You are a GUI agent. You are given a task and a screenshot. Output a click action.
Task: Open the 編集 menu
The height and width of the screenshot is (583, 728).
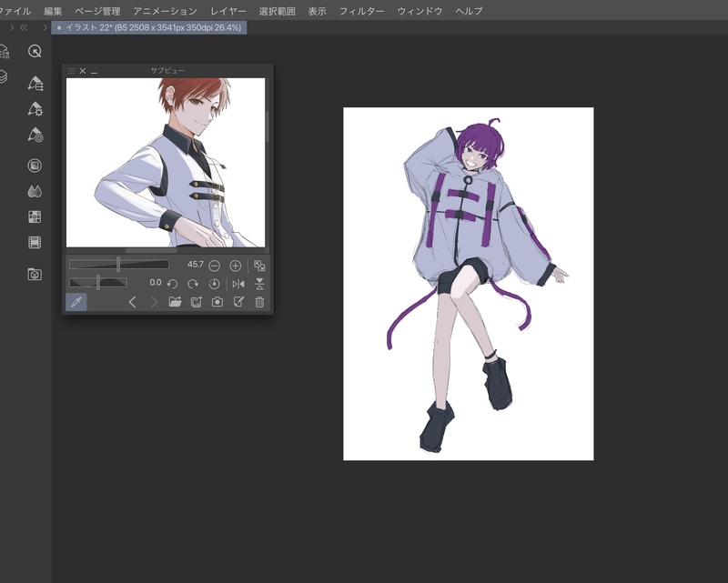point(53,11)
